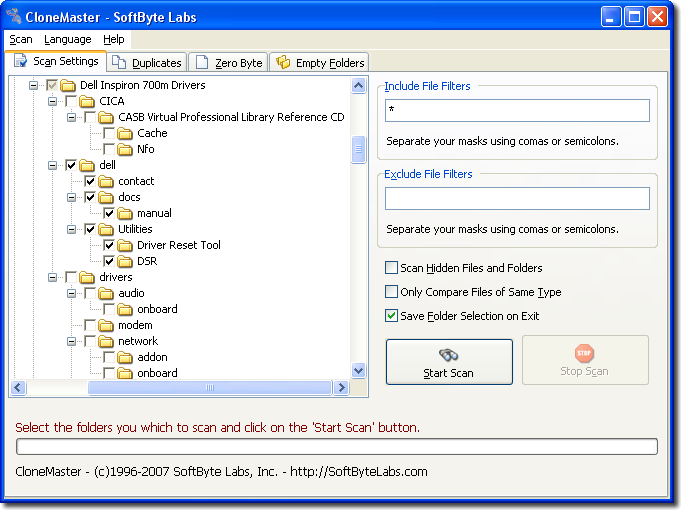Viewport: 681px width, 510px height.
Task: Collapse the Dell Inspiron 700m Drivers node
Action: (33, 85)
